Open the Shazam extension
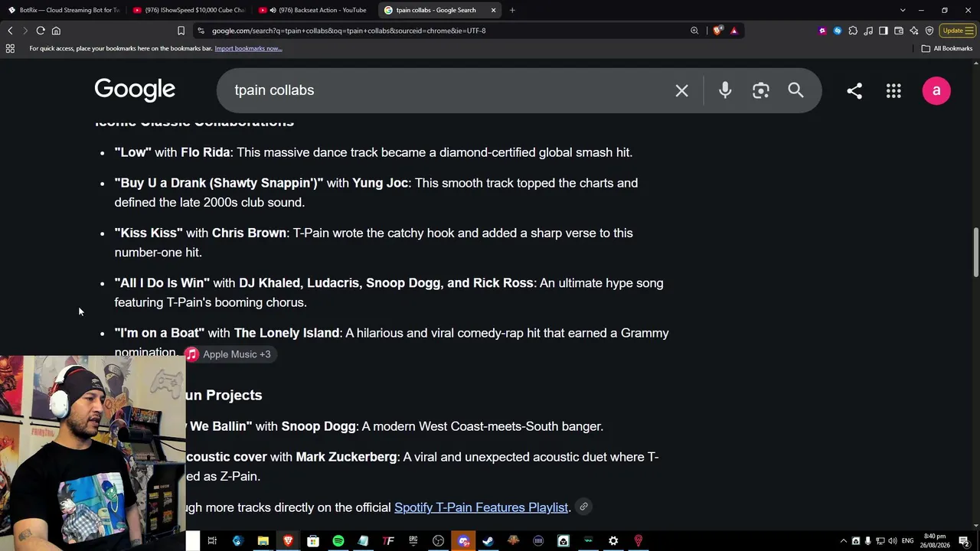Screen dimensions: 980x551 coord(838,31)
